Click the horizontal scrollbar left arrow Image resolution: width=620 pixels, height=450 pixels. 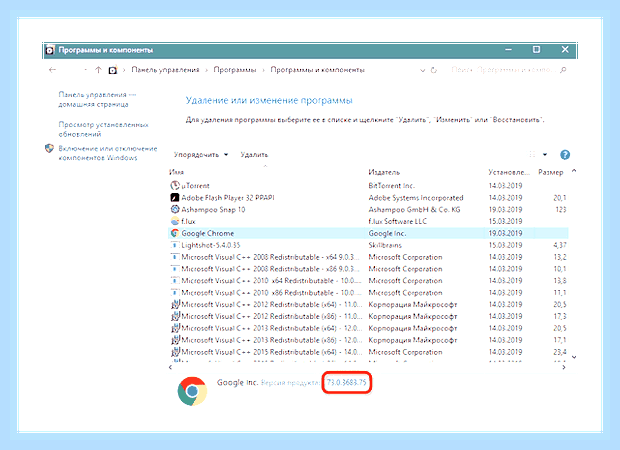tap(170, 367)
